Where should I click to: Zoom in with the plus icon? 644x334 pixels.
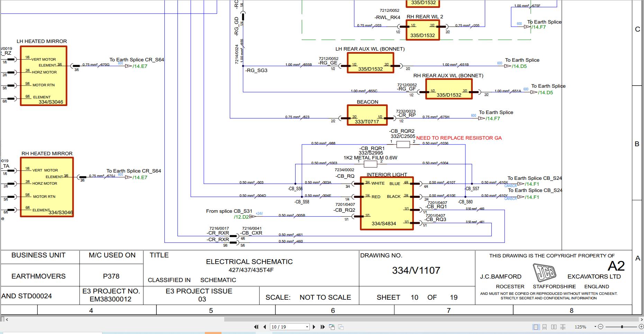point(642,327)
